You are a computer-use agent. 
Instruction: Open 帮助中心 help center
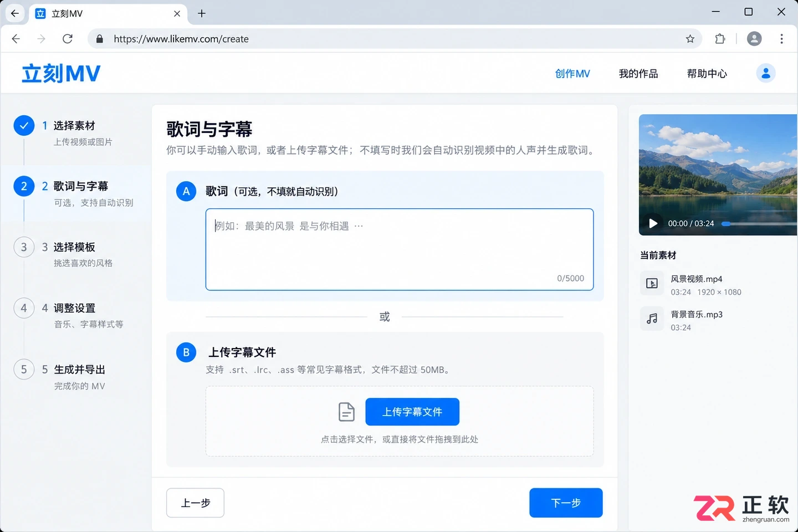click(707, 74)
